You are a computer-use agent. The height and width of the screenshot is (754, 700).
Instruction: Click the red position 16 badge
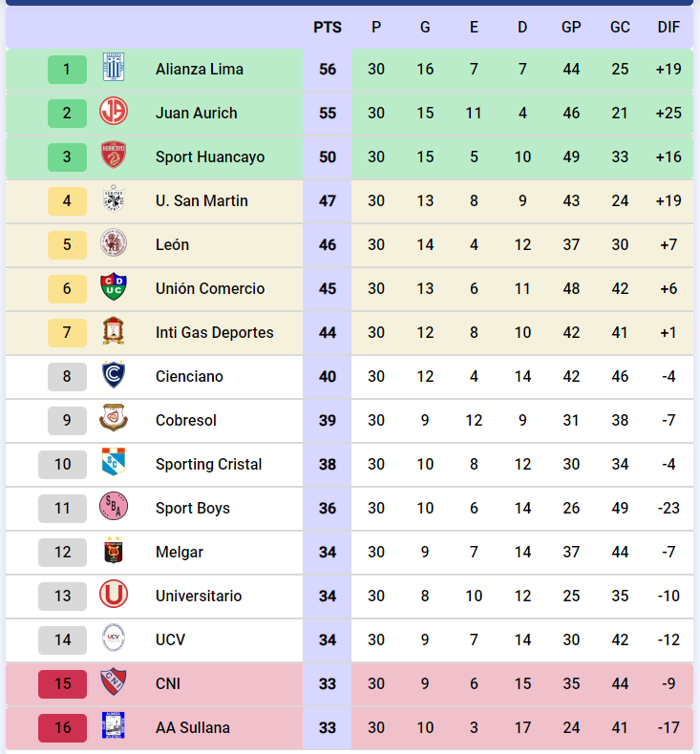(62, 727)
